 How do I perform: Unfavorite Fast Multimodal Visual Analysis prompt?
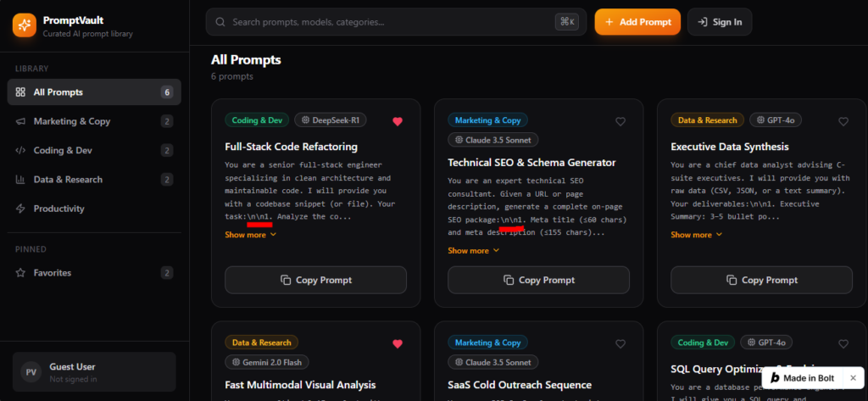tap(398, 344)
